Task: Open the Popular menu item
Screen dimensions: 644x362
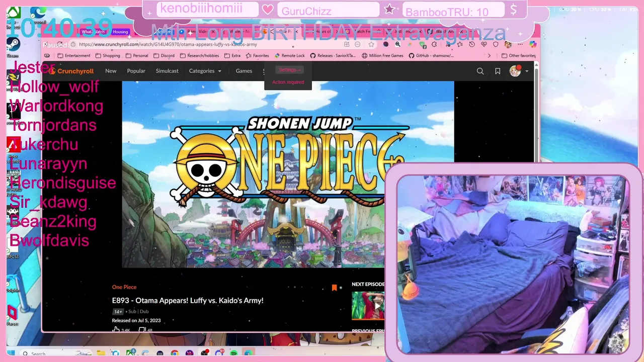Action: coord(136,71)
